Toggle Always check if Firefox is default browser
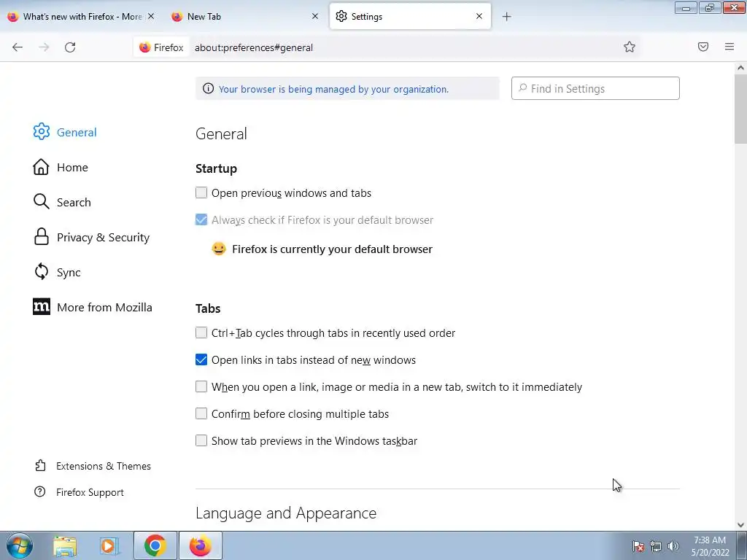Viewport: 747px width, 560px height. click(x=201, y=219)
